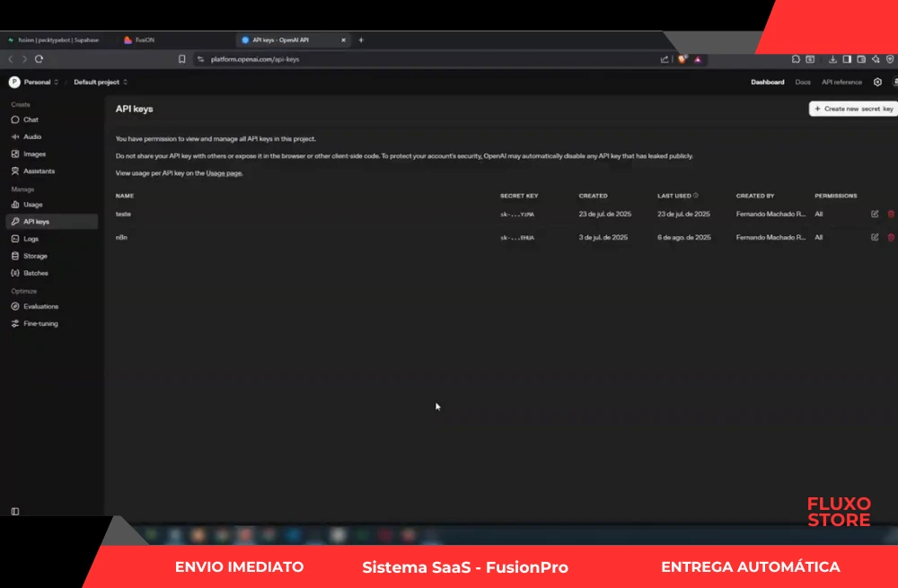The height and width of the screenshot is (588, 898).
Task: Click the trash icon for teste key
Action: coord(891,214)
